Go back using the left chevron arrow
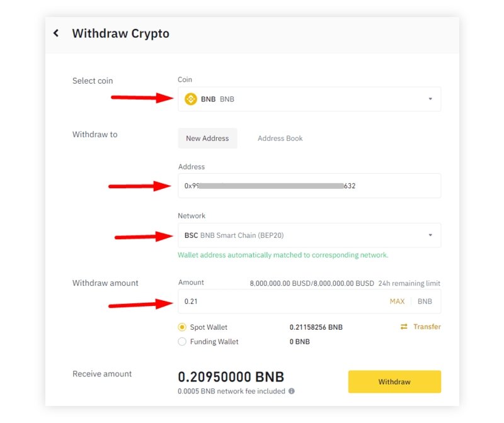 (x=56, y=33)
